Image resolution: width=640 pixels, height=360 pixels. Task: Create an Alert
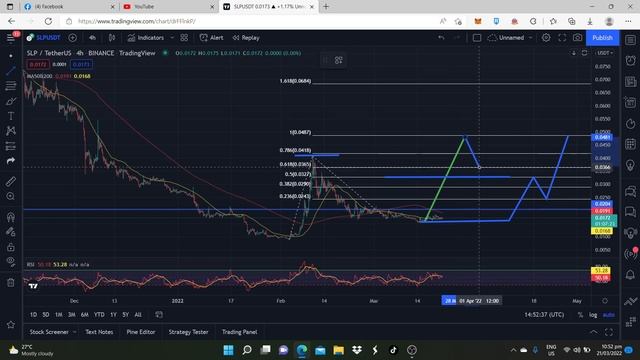(x=211, y=38)
